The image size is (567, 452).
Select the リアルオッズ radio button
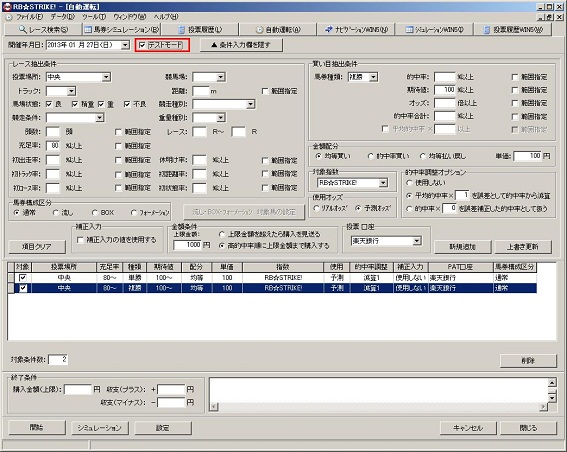(316, 208)
